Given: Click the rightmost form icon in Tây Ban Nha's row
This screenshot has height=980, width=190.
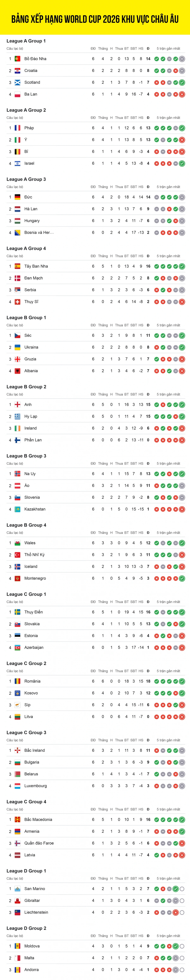Looking at the screenshot, I should tap(182, 266).
